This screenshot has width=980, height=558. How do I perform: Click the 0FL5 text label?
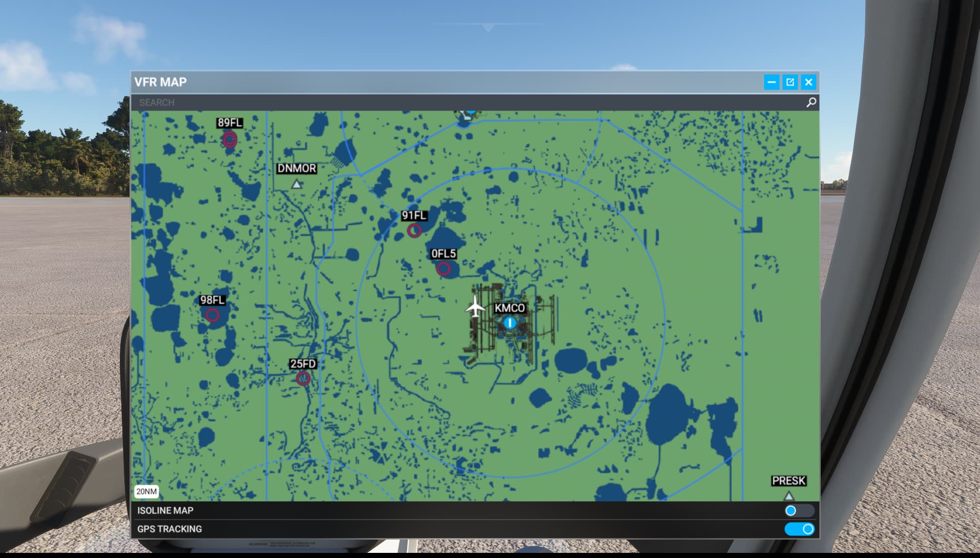443,254
